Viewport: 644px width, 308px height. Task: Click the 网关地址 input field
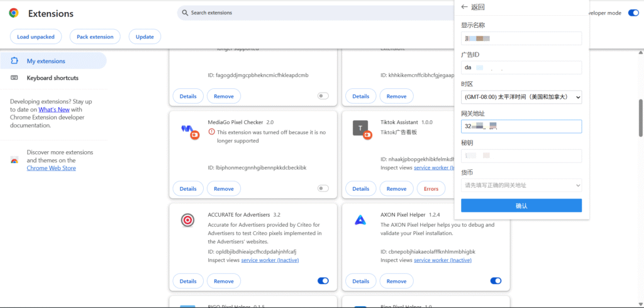tap(521, 126)
